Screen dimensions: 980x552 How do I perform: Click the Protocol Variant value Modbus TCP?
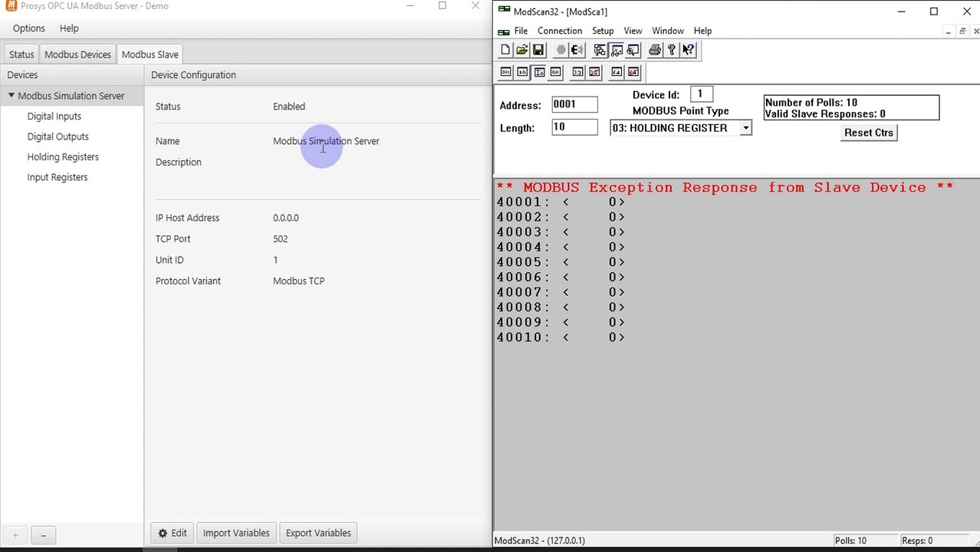(x=298, y=281)
